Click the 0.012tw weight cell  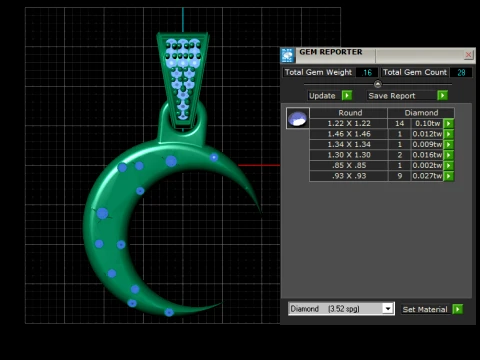(427, 134)
